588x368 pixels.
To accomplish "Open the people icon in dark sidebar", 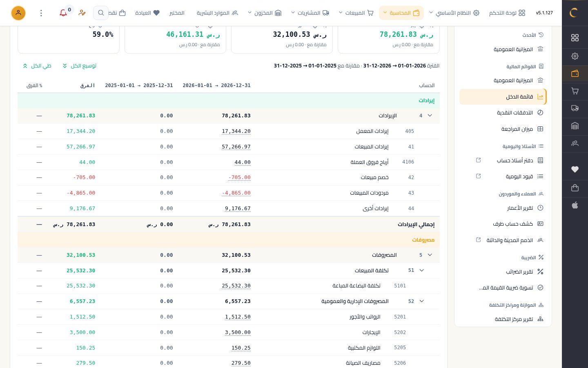I will [575, 144].
